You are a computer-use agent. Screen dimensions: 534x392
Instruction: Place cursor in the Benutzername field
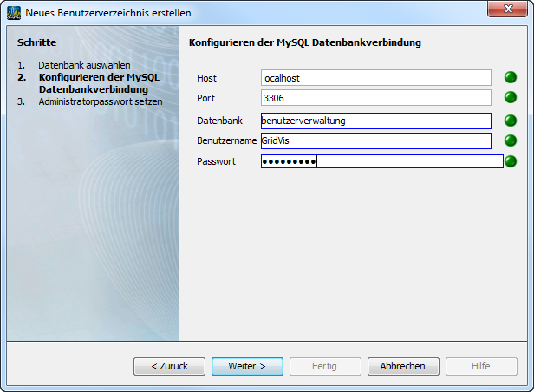click(x=375, y=140)
